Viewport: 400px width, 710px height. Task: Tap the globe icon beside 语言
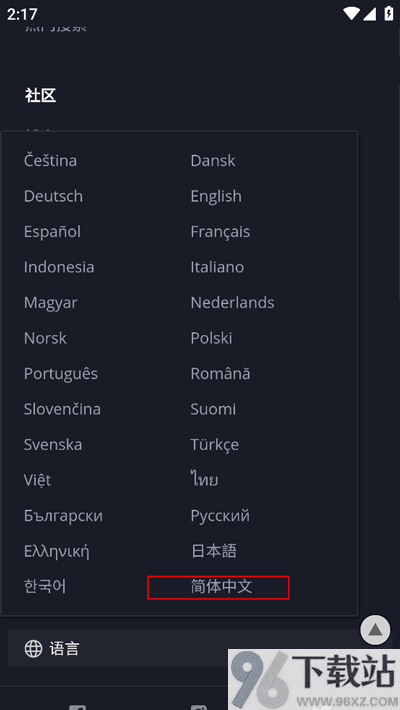(x=34, y=648)
